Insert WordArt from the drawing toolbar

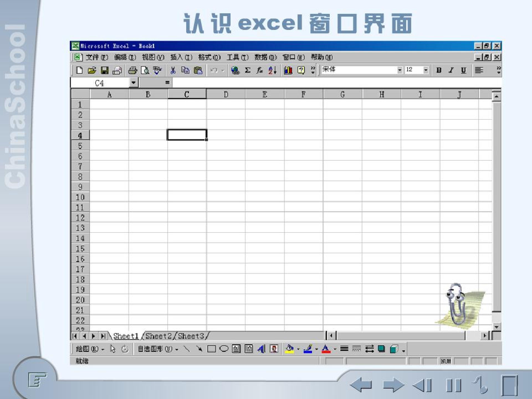coord(261,349)
